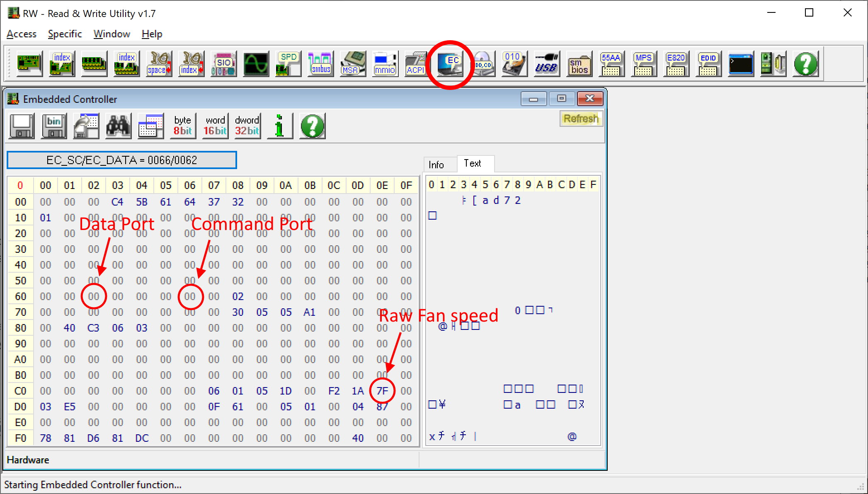This screenshot has width=868, height=494.
Task: Close the Embedded Controller child window
Action: [x=590, y=99]
